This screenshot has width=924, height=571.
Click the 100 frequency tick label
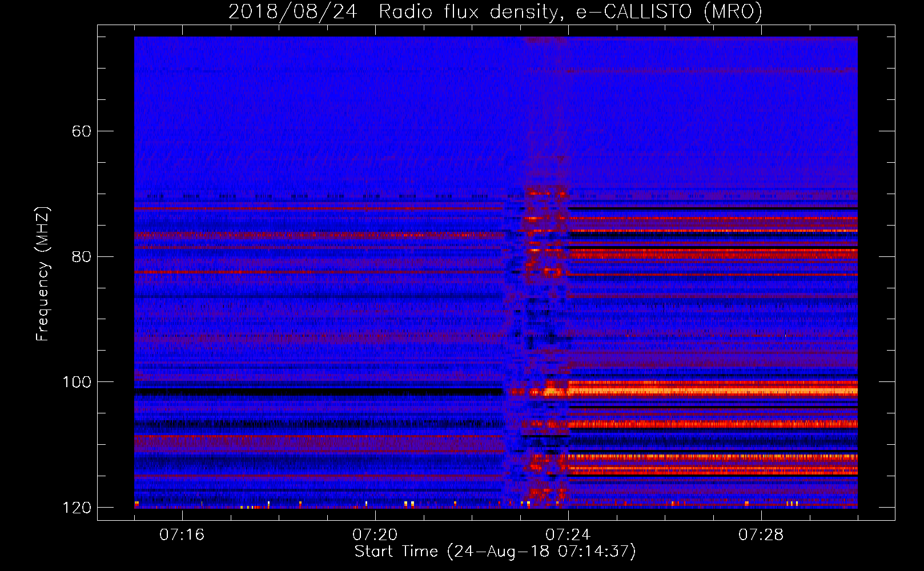pyautogui.click(x=77, y=382)
